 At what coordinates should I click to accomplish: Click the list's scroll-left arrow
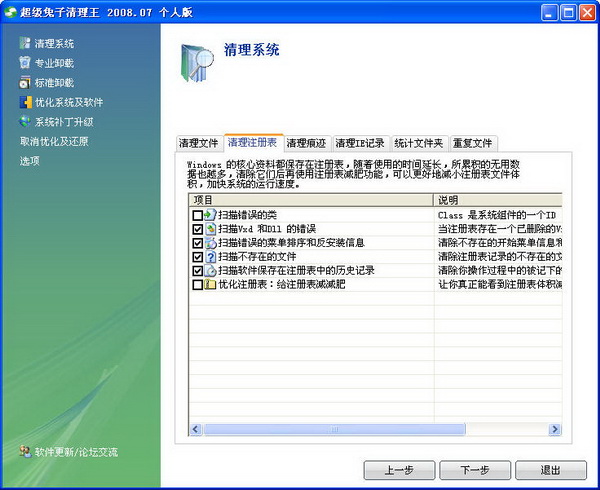tap(196, 429)
